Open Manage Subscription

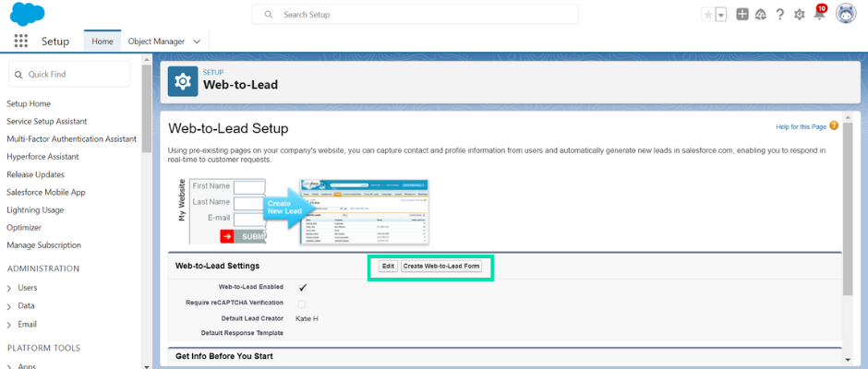[x=43, y=245]
